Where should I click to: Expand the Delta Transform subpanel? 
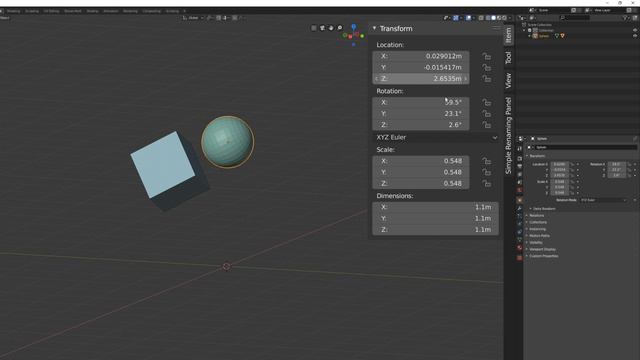544,209
